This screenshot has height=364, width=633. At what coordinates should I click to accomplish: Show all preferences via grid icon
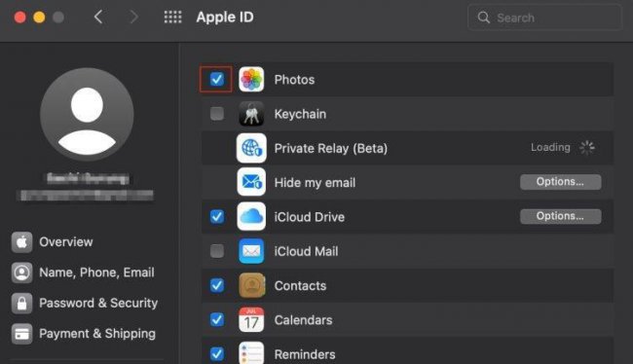click(x=172, y=17)
